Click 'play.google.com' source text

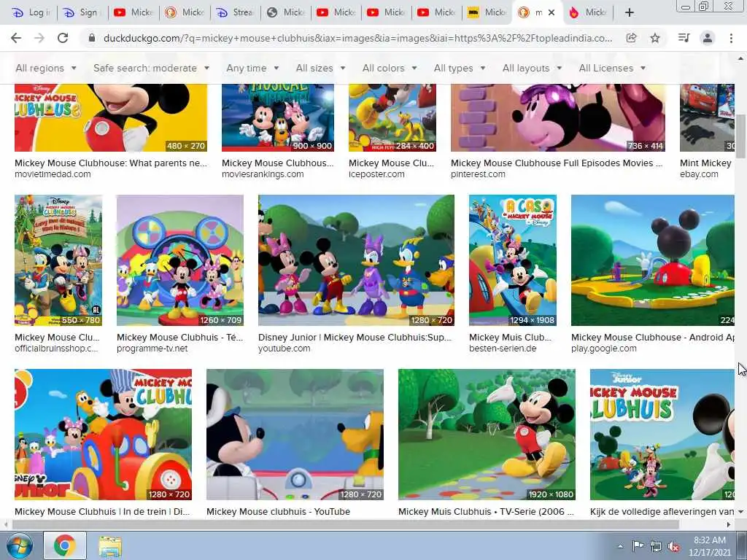pyautogui.click(x=603, y=349)
